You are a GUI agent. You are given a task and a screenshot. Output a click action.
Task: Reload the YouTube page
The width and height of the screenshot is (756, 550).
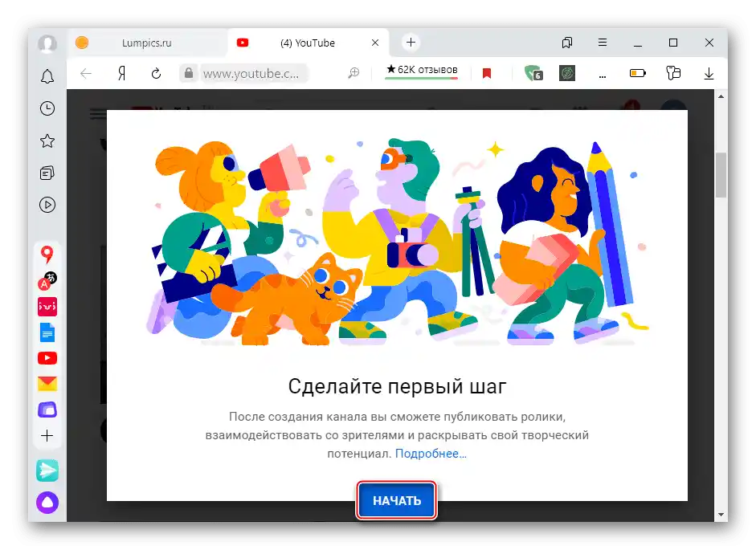point(156,72)
